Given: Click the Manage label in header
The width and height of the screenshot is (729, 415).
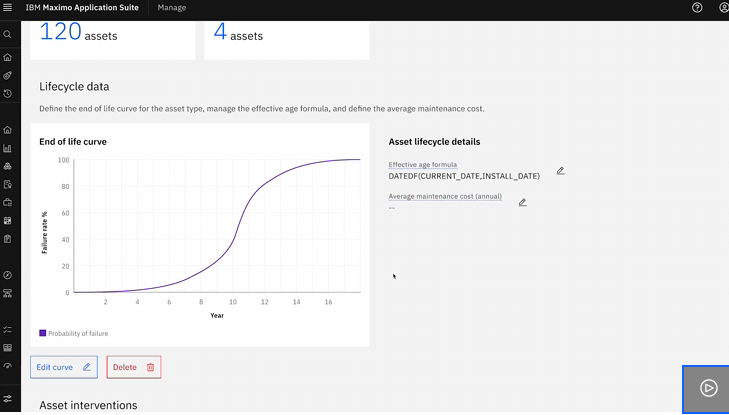Looking at the screenshot, I should click(172, 7).
